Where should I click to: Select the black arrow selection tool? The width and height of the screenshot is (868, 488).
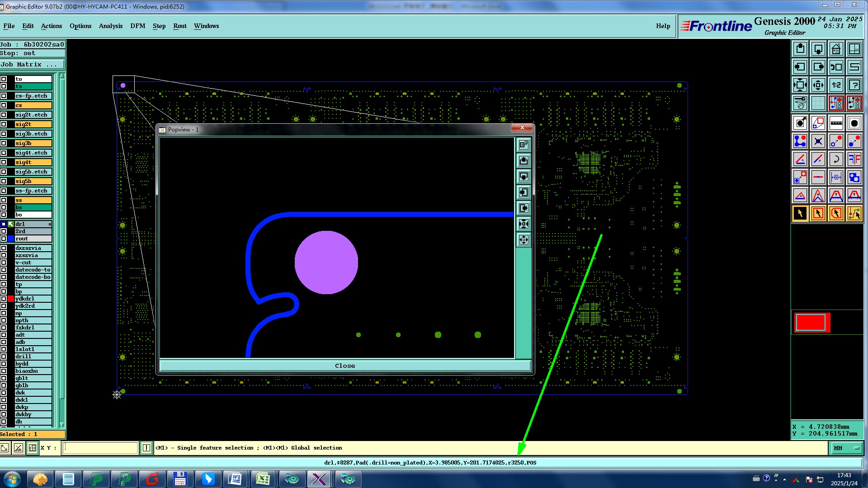click(800, 213)
